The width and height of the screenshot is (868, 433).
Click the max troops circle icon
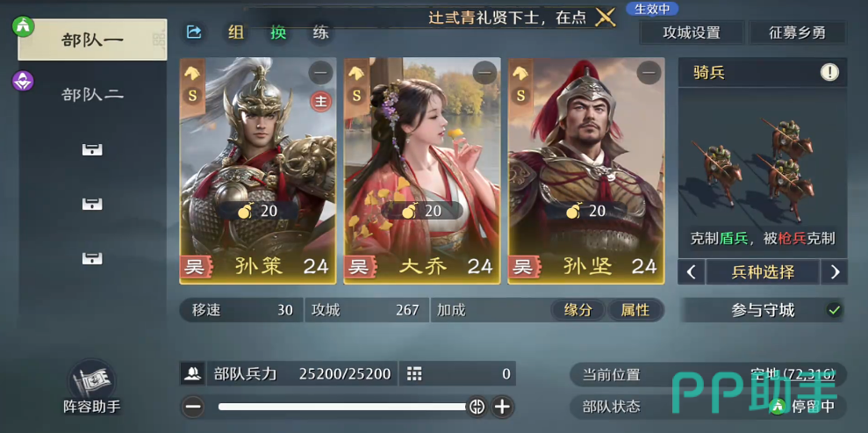tap(477, 407)
